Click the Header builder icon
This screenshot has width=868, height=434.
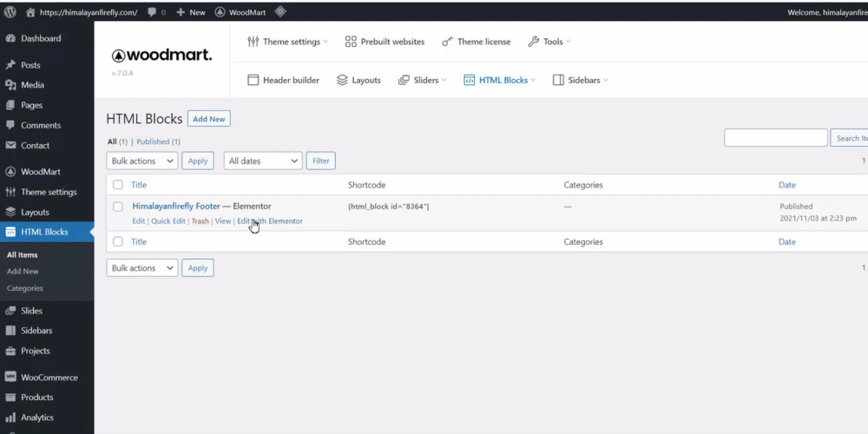[x=253, y=80]
